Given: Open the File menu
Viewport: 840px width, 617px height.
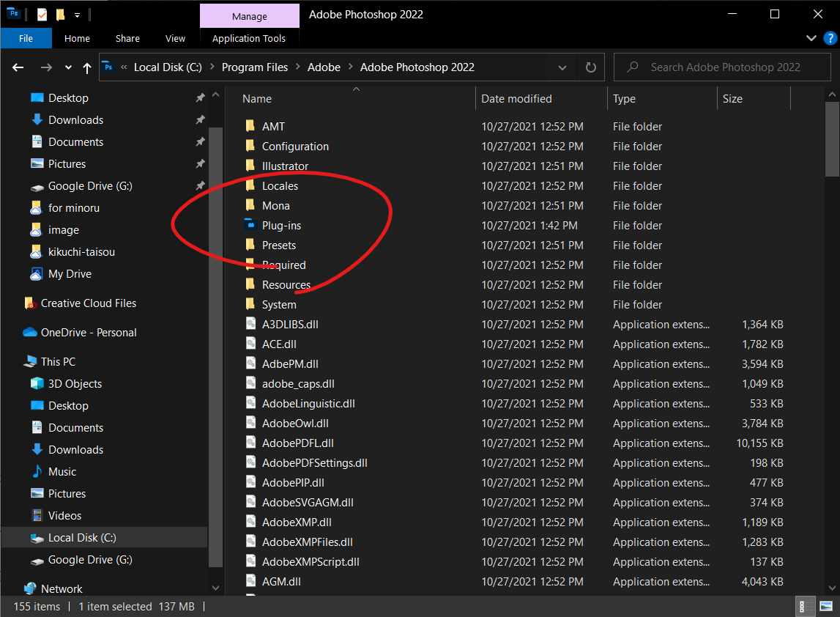Looking at the screenshot, I should [x=26, y=38].
